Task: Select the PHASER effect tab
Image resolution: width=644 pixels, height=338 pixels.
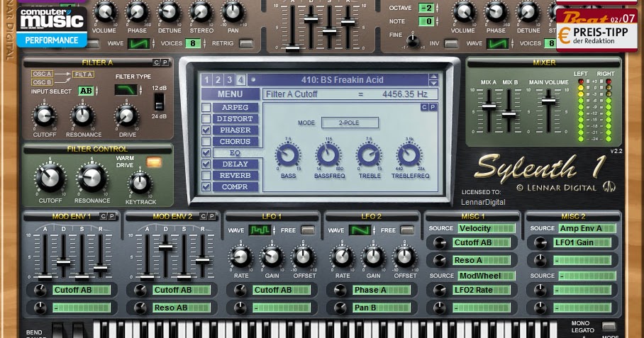Action: click(x=235, y=130)
